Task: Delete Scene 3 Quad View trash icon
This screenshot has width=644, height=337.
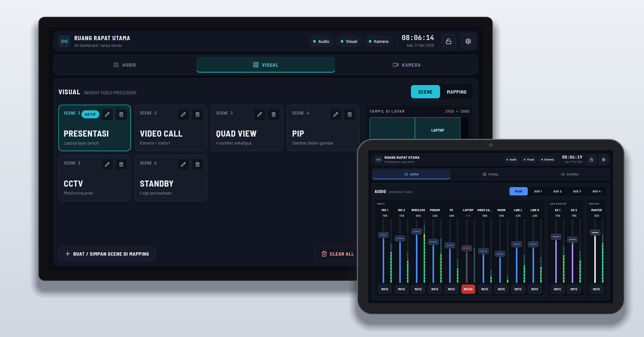Action: pos(274,114)
